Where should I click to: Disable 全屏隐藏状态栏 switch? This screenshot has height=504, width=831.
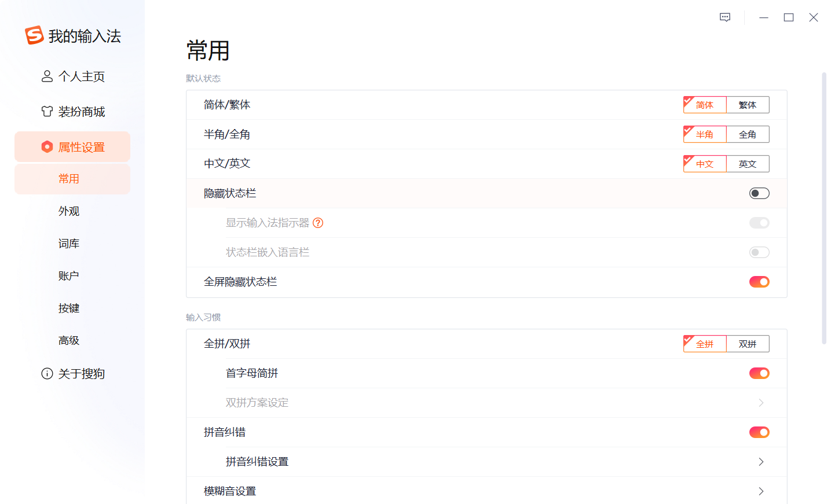tap(759, 282)
